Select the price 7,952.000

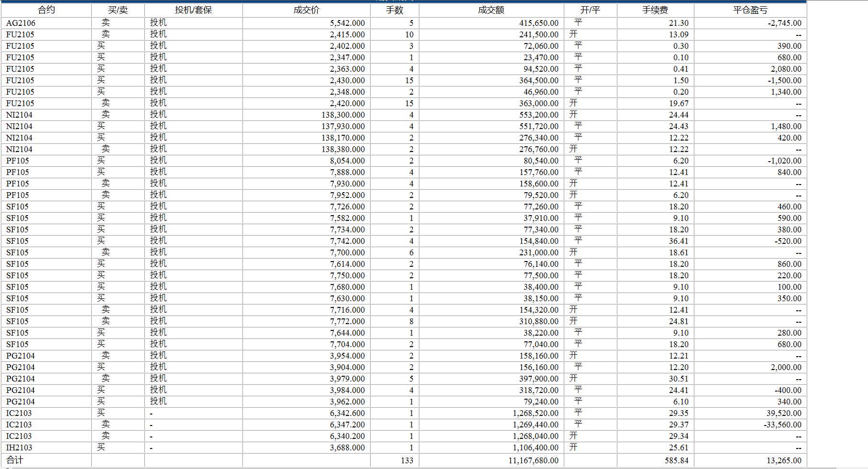tap(347, 195)
